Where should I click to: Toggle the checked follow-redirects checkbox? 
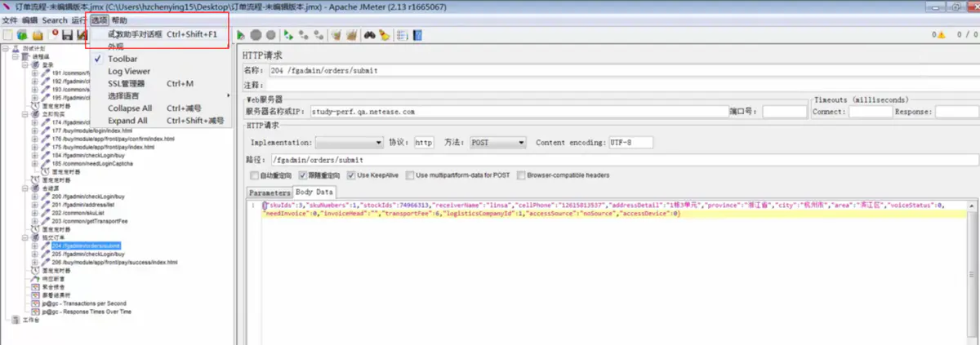303,175
